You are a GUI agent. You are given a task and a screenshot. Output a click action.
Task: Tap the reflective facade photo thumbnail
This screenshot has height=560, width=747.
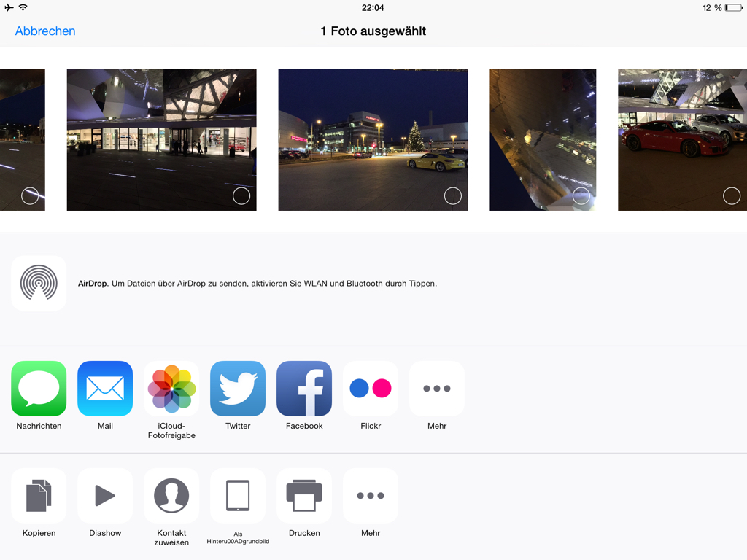(x=543, y=139)
